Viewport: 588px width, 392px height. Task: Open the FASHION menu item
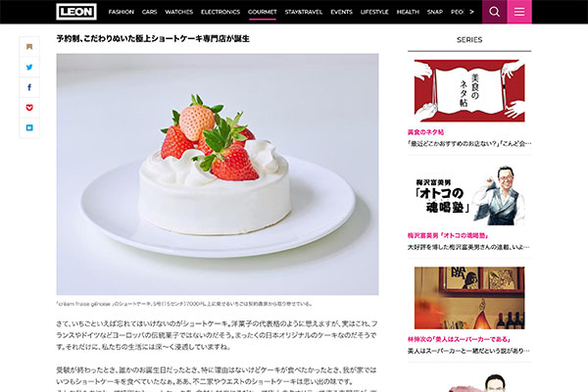122,12
